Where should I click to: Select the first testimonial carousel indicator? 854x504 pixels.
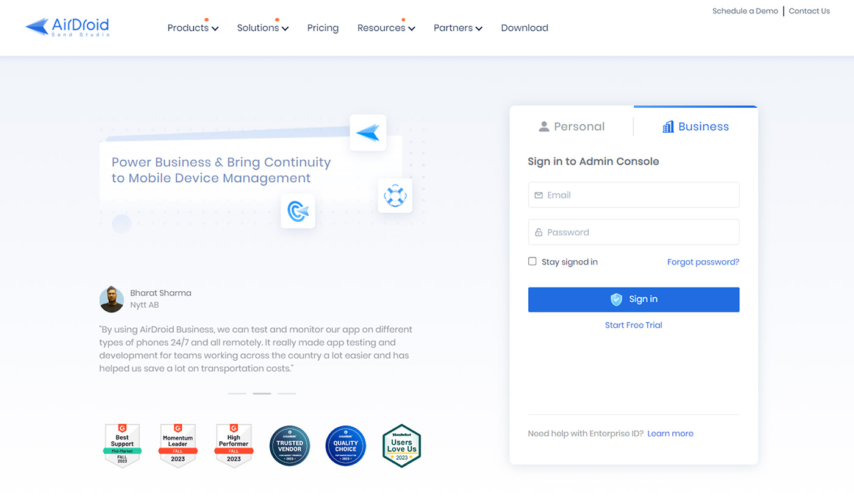pos(237,394)
